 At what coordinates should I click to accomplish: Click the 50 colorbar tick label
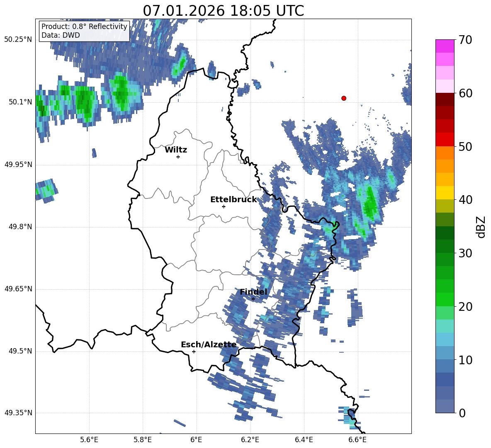(x=465, y=146)
